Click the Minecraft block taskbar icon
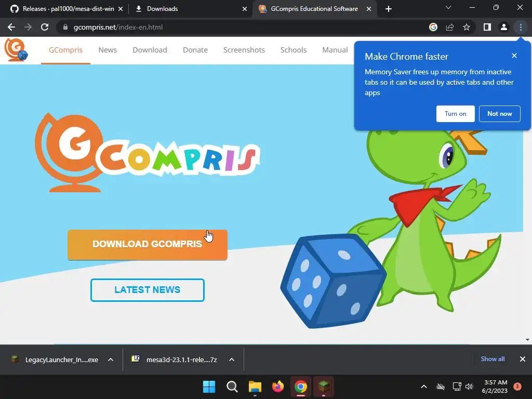This screenshot has height=399, width=532. (x=324, y=387)
